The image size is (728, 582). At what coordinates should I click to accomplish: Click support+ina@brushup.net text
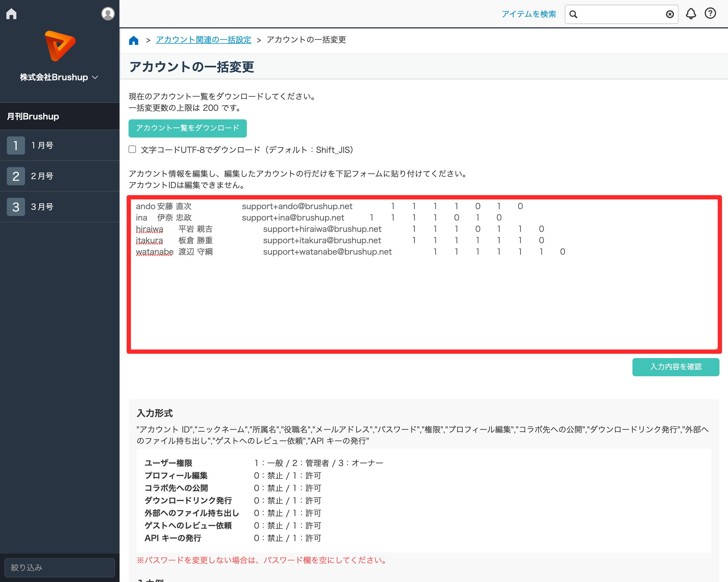tap(293, 218)
